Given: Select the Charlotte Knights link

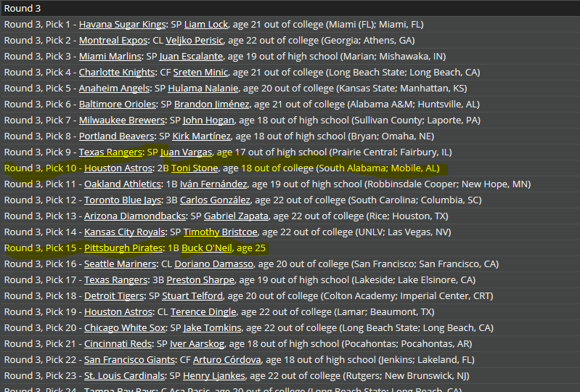Looking at the screenshot, I should click(x=117, y=72).
